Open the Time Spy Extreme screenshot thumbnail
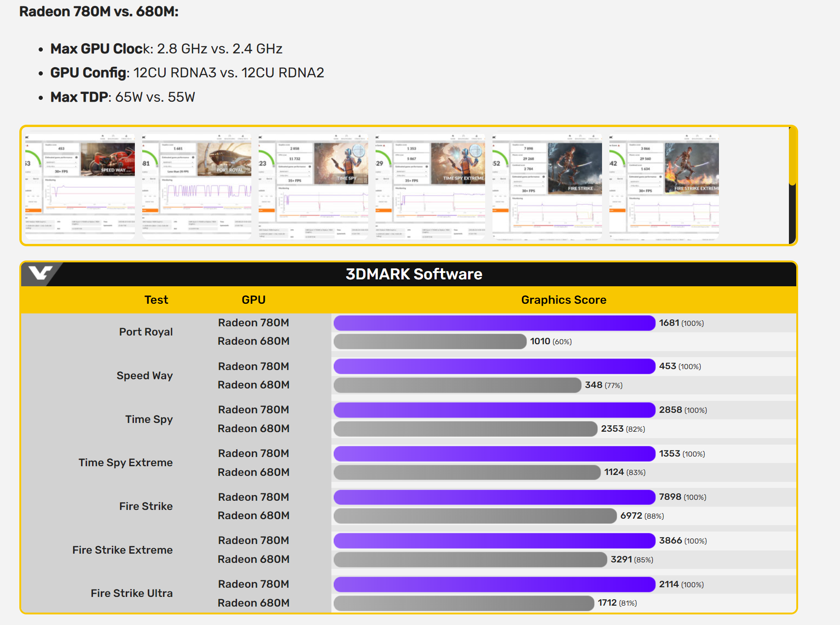This screenshot has height=625, width=840. [x=430, y=186]
